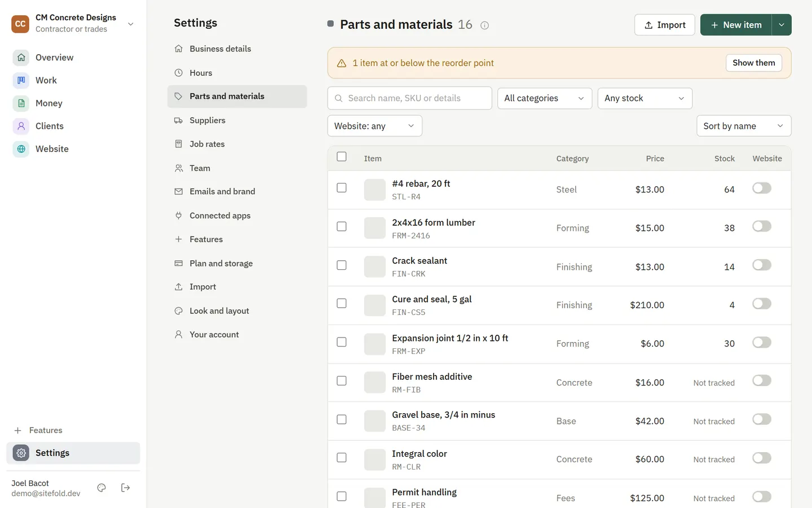Expand the New item arrow menu
Image resolution: width=812 pixels, height=508 pixels.
coord(782,25)
